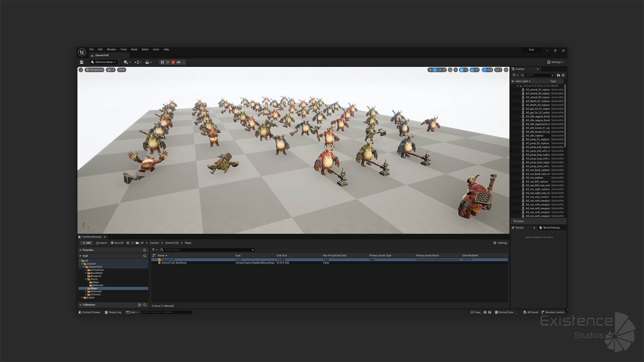Open the Build menu
Screen dimensions: 644x362
[134, 50]
